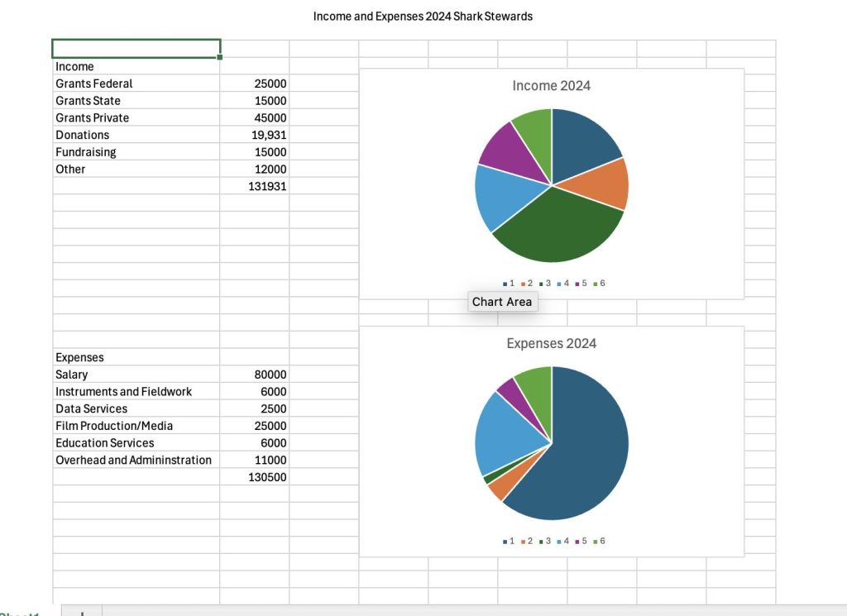Select the expenses total cell 130500
Viewport: 847px width, 616px height.
pos(254,477)
